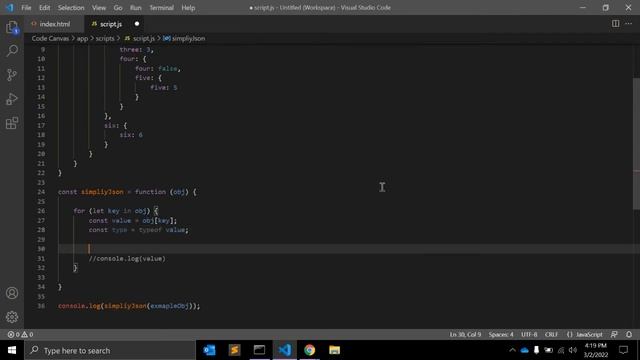Split the editor to the right
640x360 pixels.
coord(615,24)
